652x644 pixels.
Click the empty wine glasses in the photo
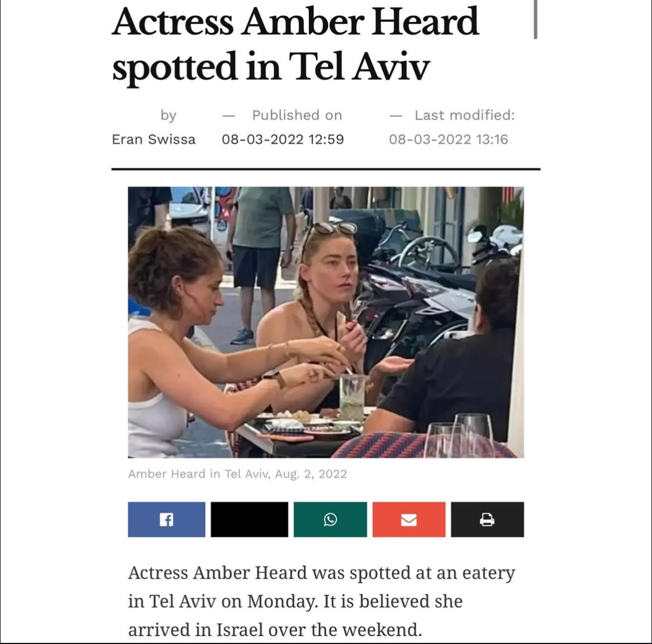click(x=460, y=435)
